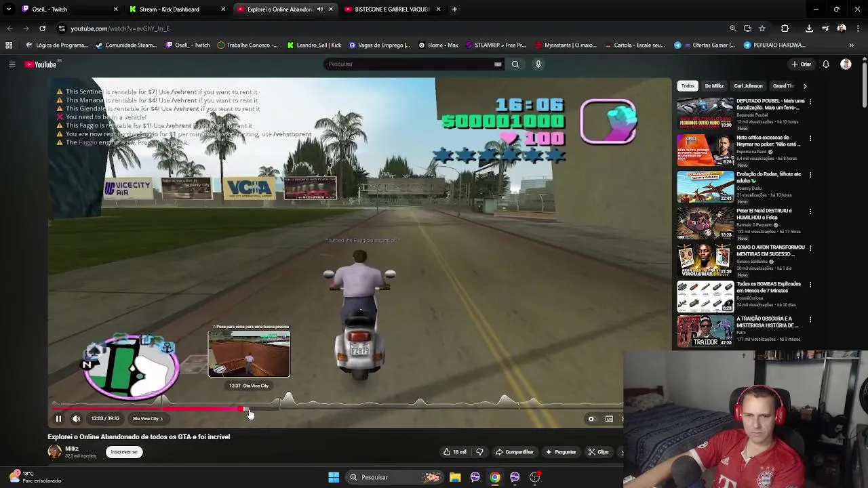Open options menu for Peter El Nerd video
This screenshot has height=488, width=868.
tap(810, 211)
